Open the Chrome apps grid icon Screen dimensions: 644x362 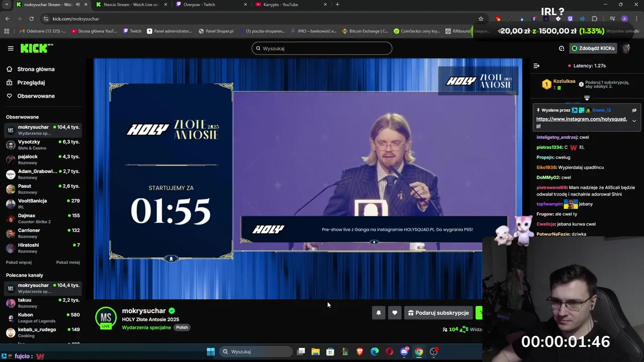[7, 31]
